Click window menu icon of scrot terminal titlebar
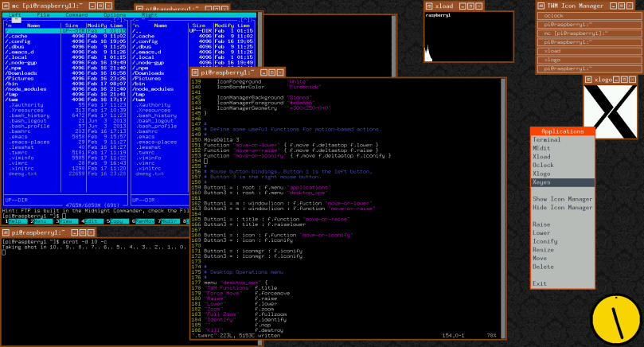 point(6,232)
